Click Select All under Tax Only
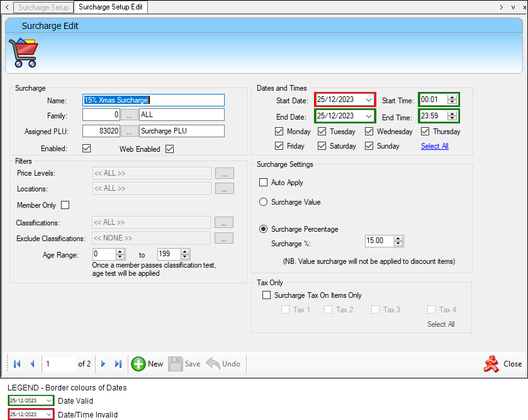The width and height of the screenshot is (528, 420). [441, 324]
